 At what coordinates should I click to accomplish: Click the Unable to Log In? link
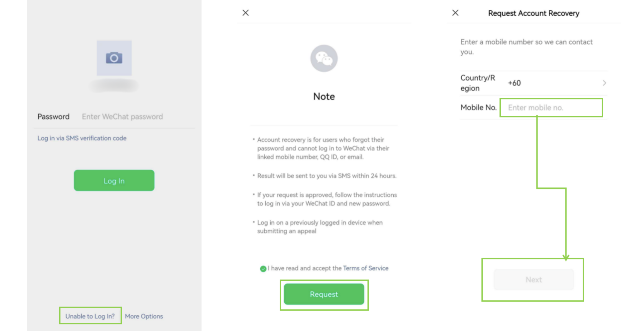point(90,316)
